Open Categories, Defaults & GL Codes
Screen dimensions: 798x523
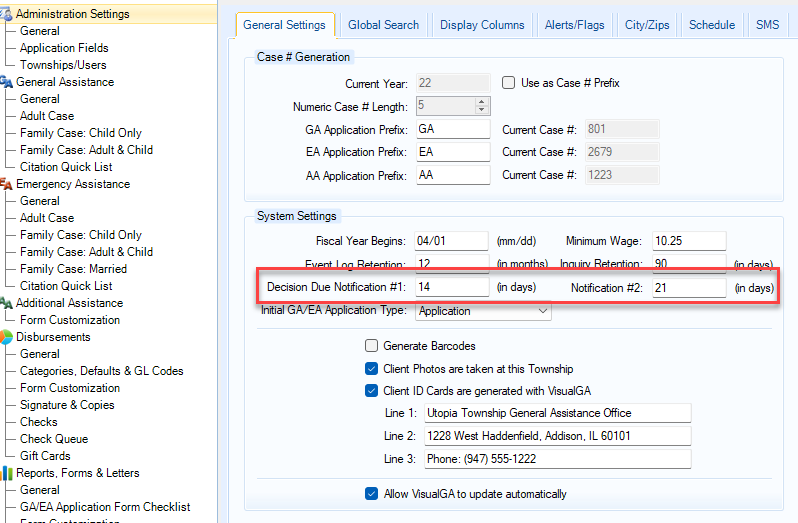(102, 371)
